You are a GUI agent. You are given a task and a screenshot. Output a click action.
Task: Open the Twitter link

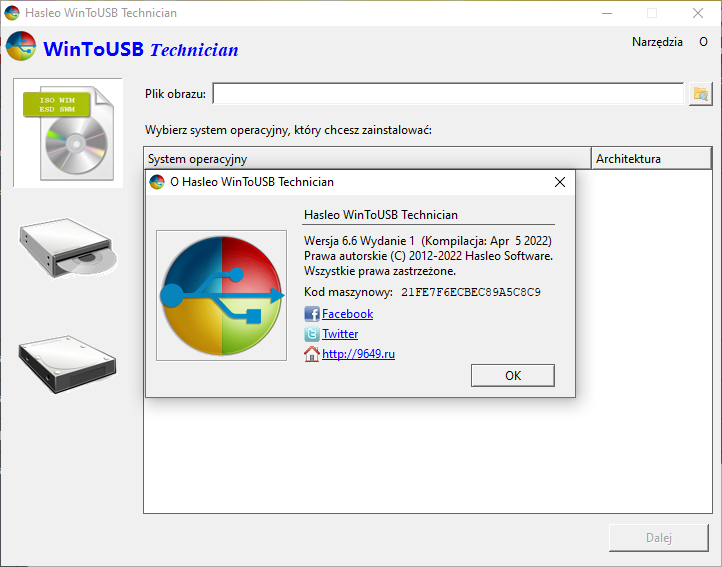[340, 333]
